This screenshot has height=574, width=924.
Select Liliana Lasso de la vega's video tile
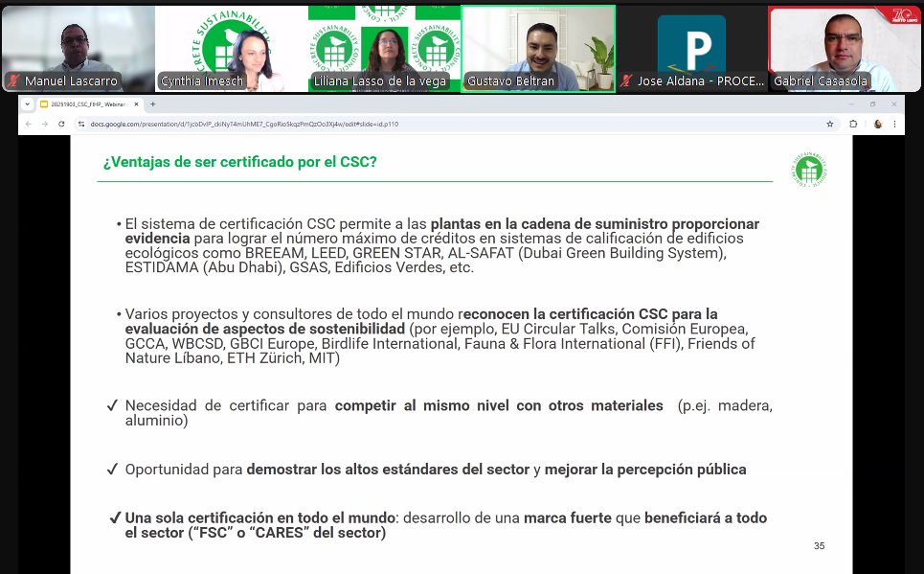[384, 48]
